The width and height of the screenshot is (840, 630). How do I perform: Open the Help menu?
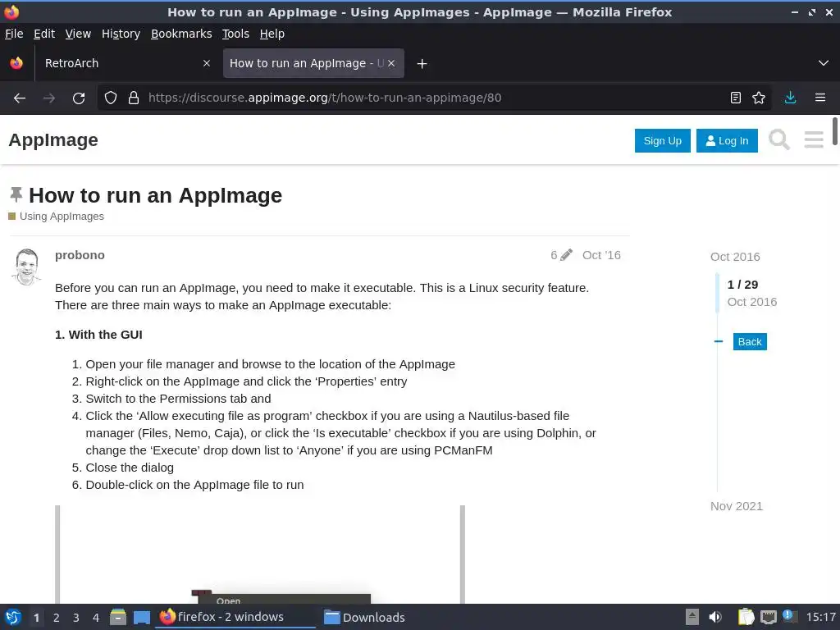pos(272,34)
